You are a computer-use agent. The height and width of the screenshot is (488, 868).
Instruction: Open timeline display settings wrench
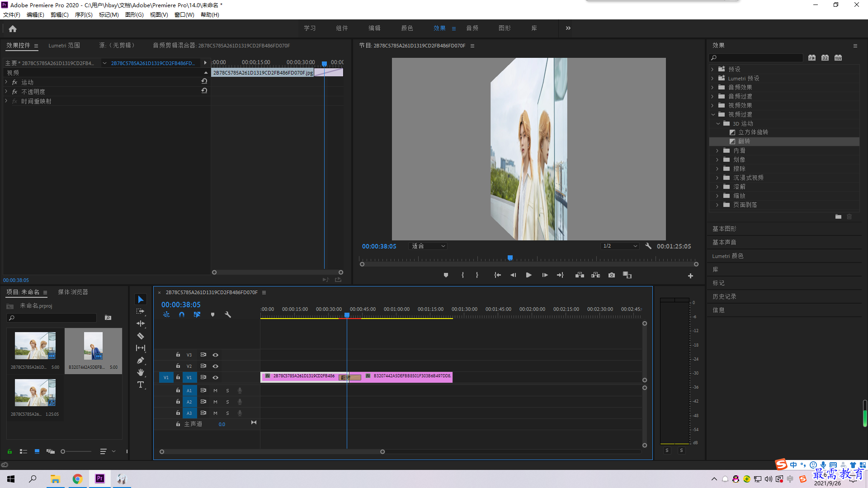pos(228,314)
